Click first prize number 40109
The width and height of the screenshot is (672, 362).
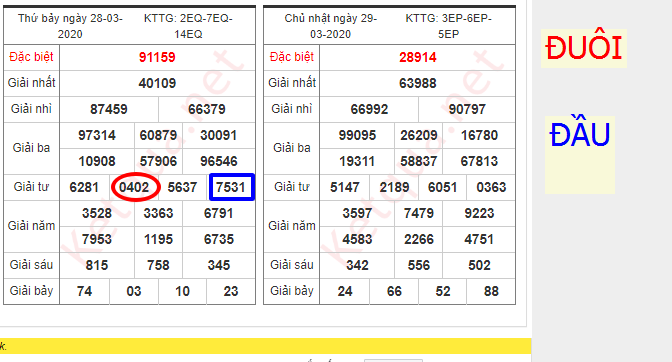(x=157, y=83)
